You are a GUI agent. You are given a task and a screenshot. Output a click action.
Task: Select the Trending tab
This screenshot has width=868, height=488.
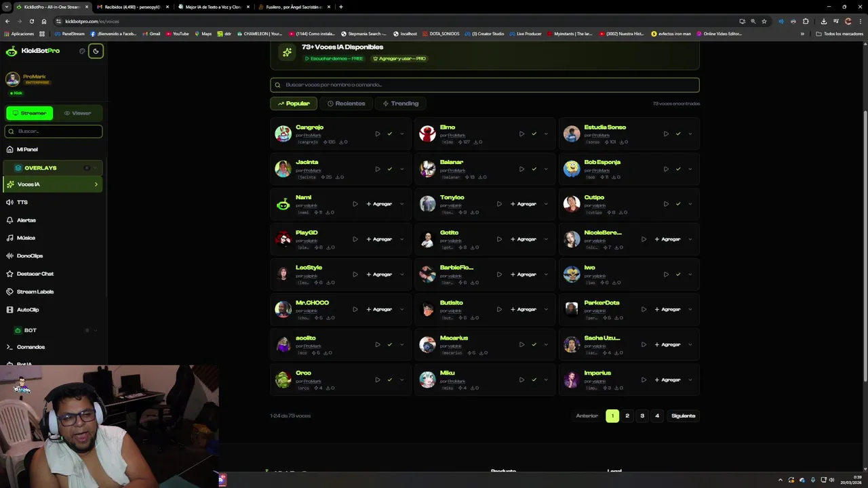[x=400, y=104]
